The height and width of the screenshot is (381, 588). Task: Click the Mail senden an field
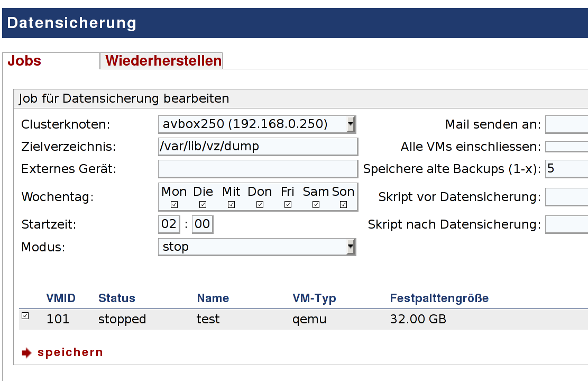pos(566,124)
